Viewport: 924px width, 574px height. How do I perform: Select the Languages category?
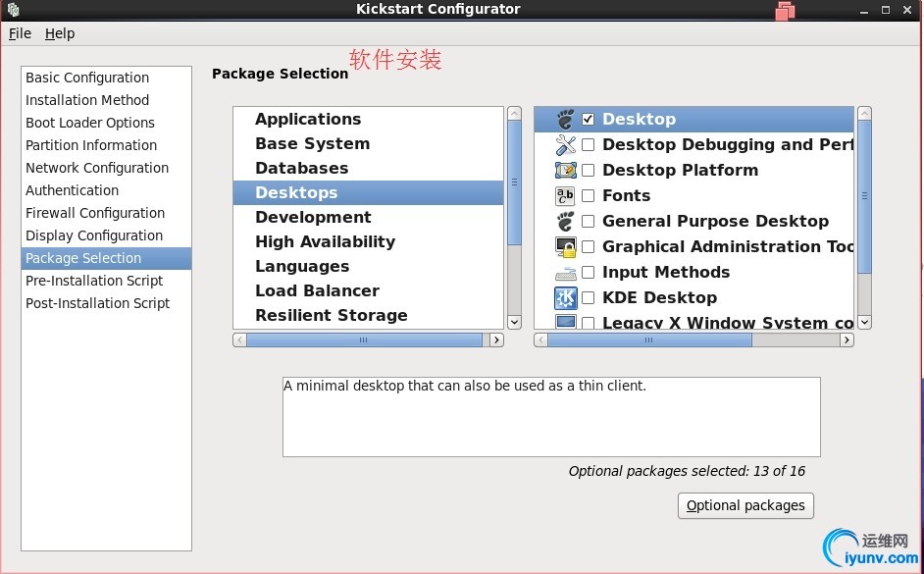tap(368, 266)
